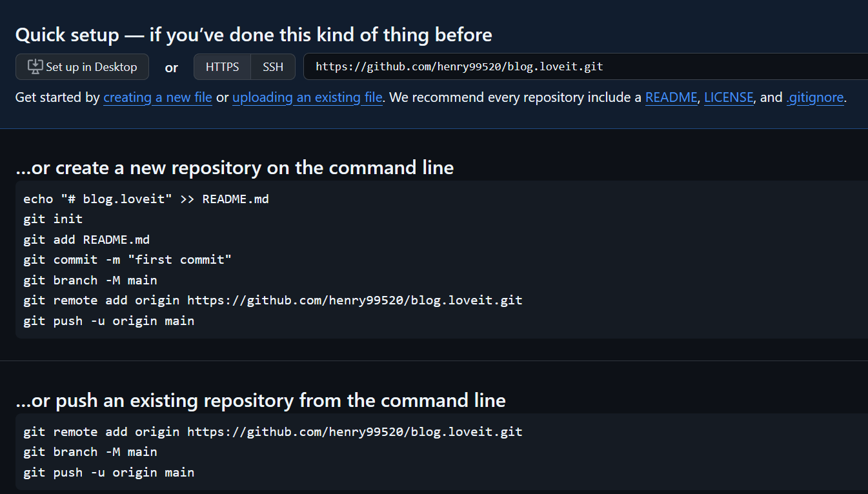Image resolution: width=868 pixels, height=494 pixels.
Task: Open the "creating a new file" link
Action: point(157,98)
